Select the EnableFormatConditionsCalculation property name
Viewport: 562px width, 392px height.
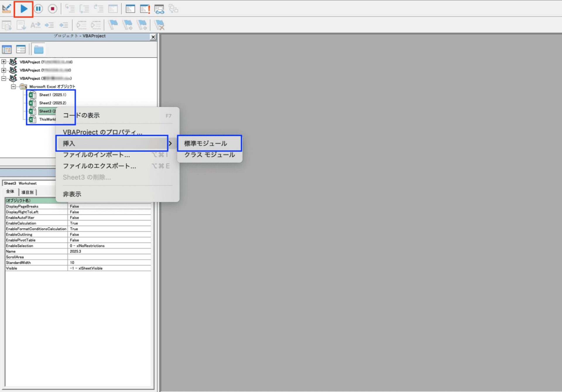[x=36, y=229]
